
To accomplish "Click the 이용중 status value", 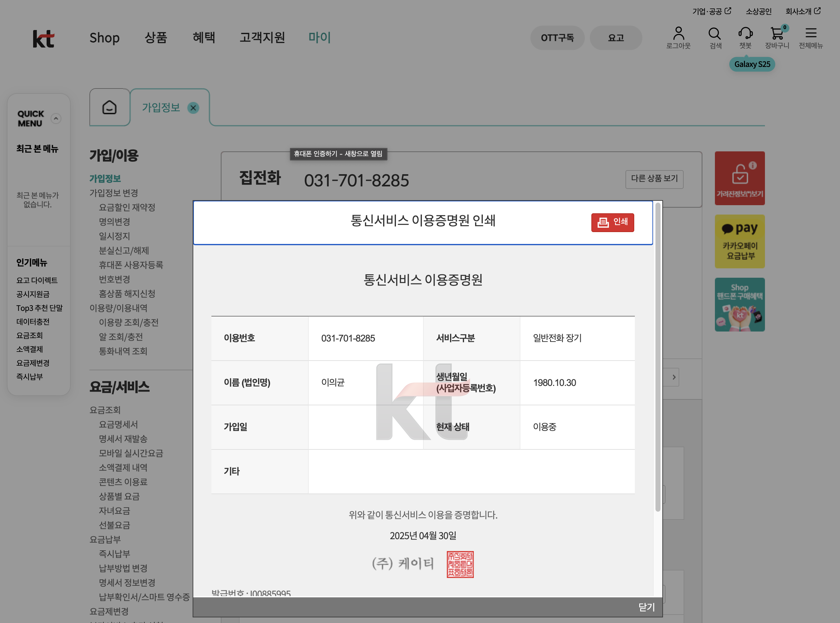I will tap(544, 427).
